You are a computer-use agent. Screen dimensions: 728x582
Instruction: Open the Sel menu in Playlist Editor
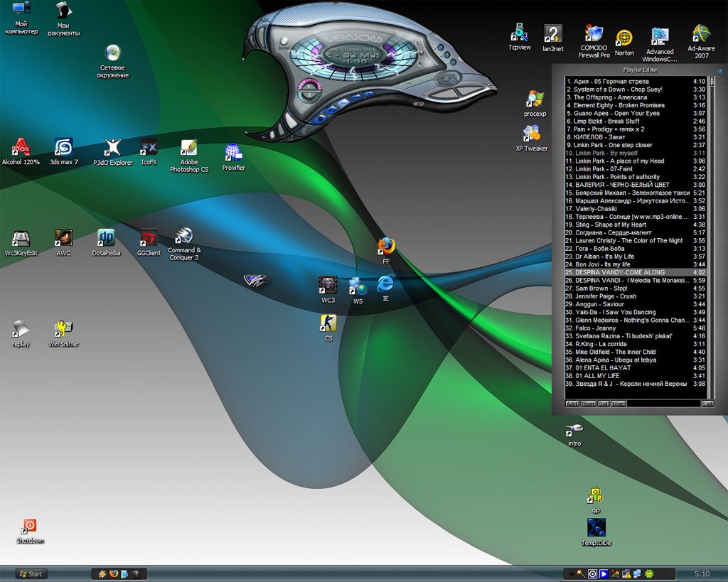(603, 404)
